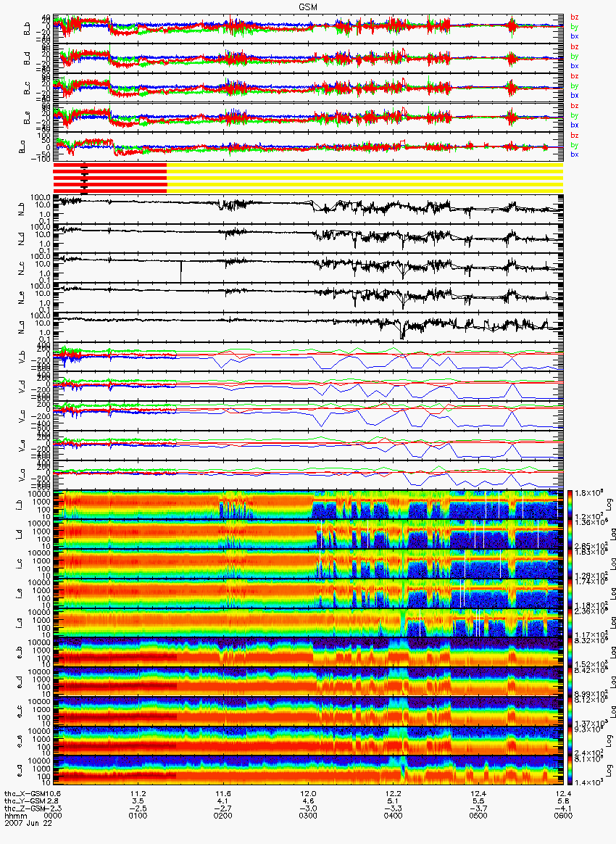The image size is (616, 844).
Task: Click the yellow striped status bar segment
Action: (365, 178)
